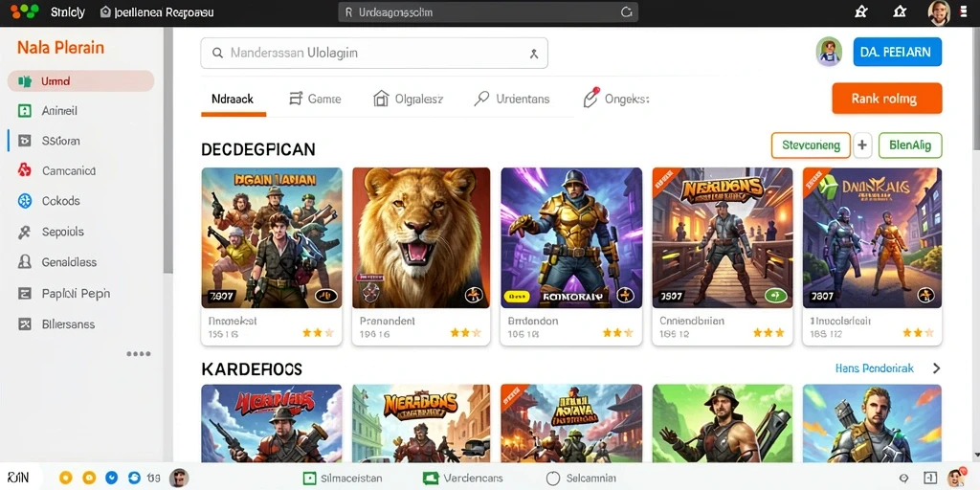Screen dimensions: 980x490
Task: Open the lion game thumbnail Pranandent
Action: click(421, 237)
